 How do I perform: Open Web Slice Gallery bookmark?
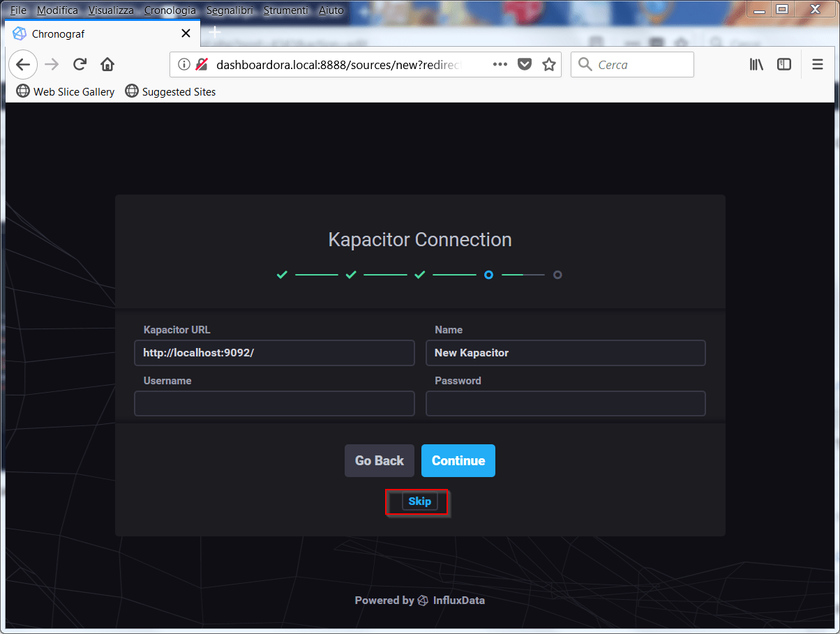point(66,91)
